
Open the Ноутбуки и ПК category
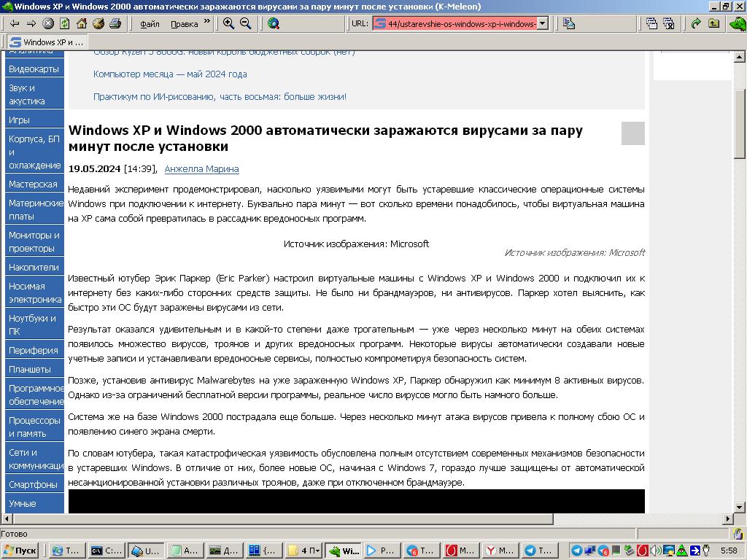click(x=34, y=324)
